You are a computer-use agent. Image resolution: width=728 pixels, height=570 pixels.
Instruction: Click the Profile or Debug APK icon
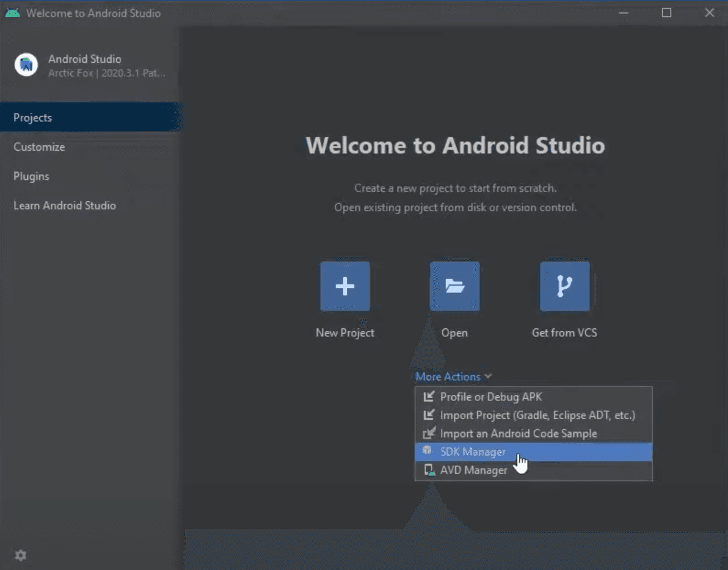pyautogui.click(x=428, y=397)
